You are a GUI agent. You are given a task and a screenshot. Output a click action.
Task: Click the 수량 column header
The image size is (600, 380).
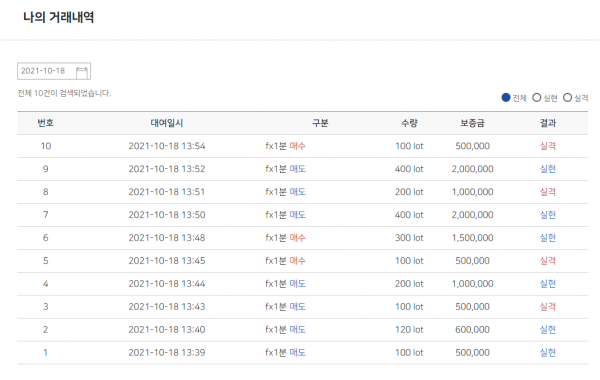click(x=409, y=123)
